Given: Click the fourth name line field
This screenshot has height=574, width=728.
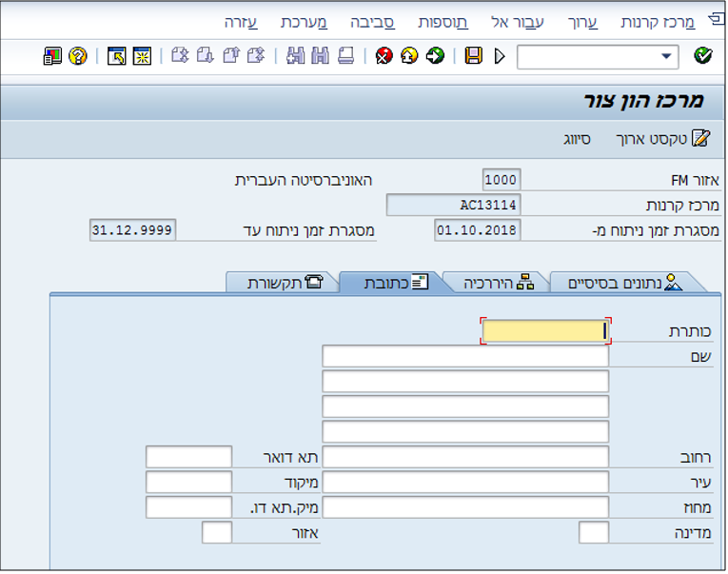Looking at the screenshot, I should click(x=465, y=432).
